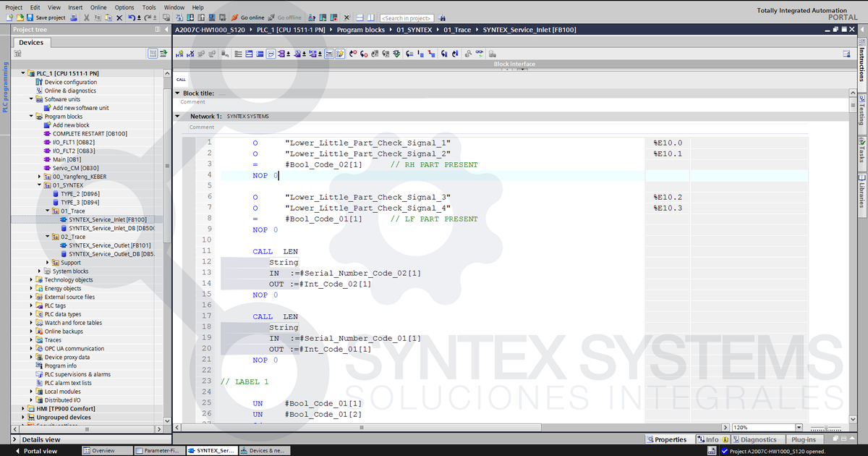Image resolution: width=868 pixels, height=456 pixels.
Task: Select Online & diagnostics tree item
Action: click(x=70, y=90)
